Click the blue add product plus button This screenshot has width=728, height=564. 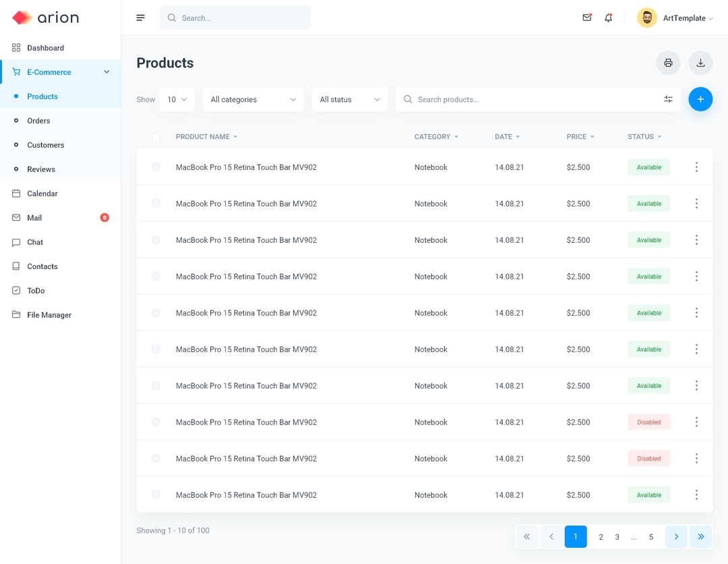click(700, 99)
